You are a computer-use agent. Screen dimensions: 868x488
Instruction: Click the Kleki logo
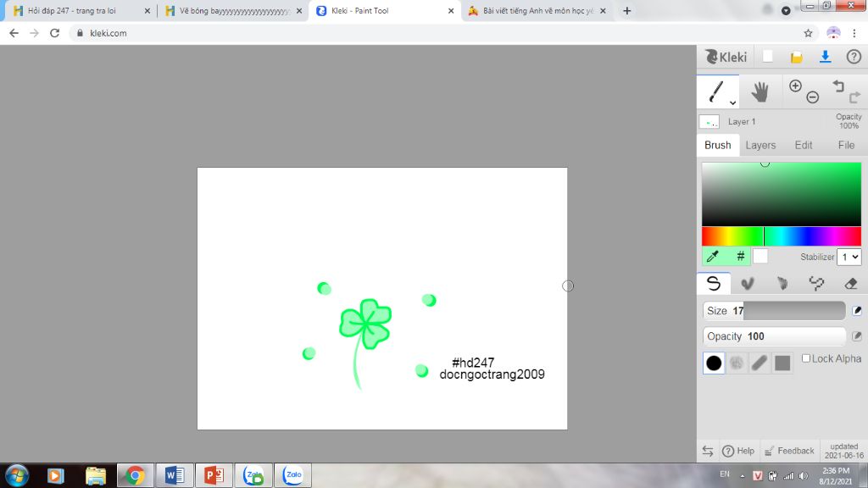pyautogui.click(x=726, y=57)
